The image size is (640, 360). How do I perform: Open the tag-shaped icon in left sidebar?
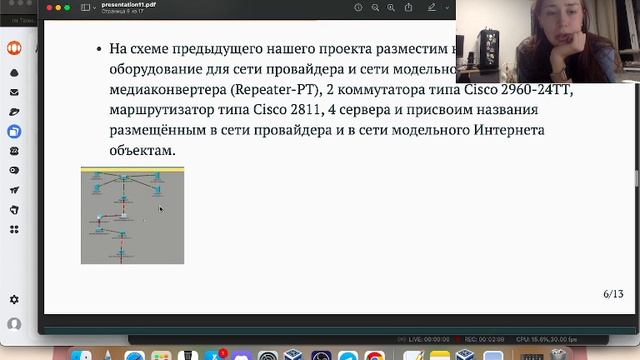(14, 210)
